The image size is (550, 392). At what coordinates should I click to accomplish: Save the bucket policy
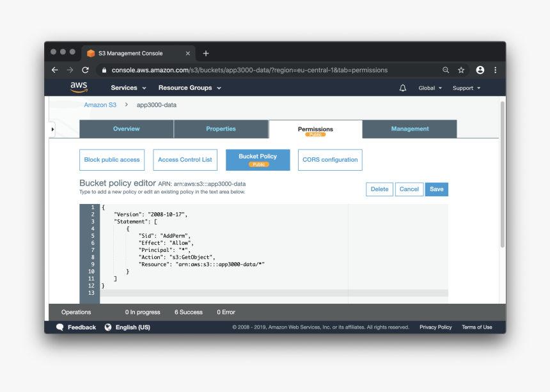tap(437, 189)
